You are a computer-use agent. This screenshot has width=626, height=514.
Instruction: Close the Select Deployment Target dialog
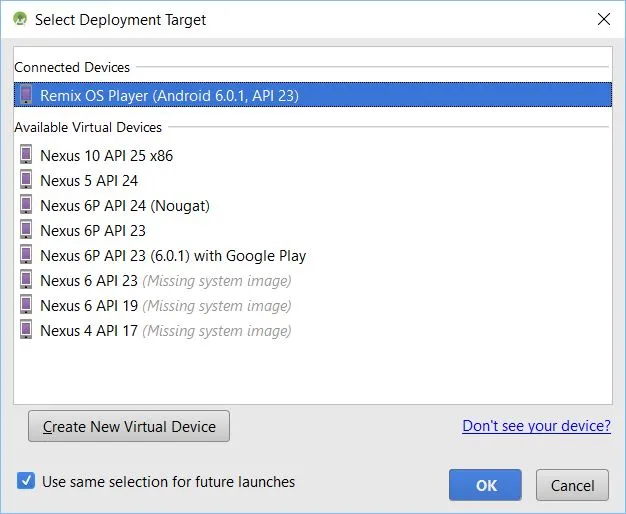click(x=604, y=19)
